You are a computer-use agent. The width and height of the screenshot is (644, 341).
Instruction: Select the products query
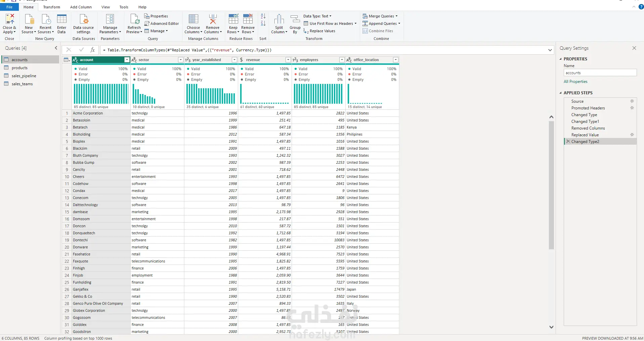[x=30, y=68]
